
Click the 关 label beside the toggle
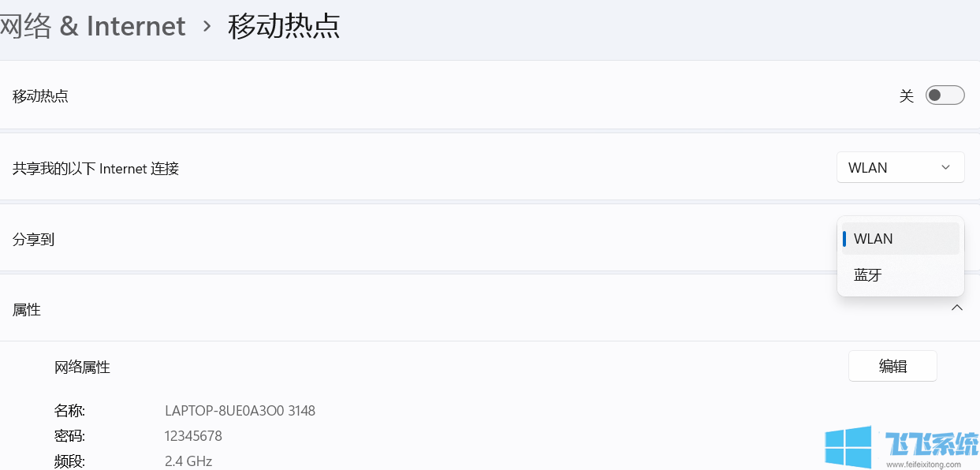(906, 95)
